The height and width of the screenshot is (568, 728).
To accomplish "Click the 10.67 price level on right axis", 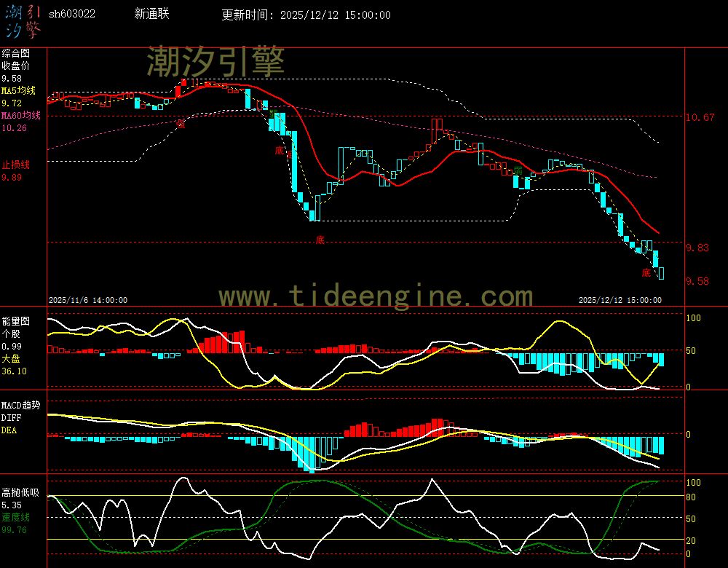I will point(701,117).
